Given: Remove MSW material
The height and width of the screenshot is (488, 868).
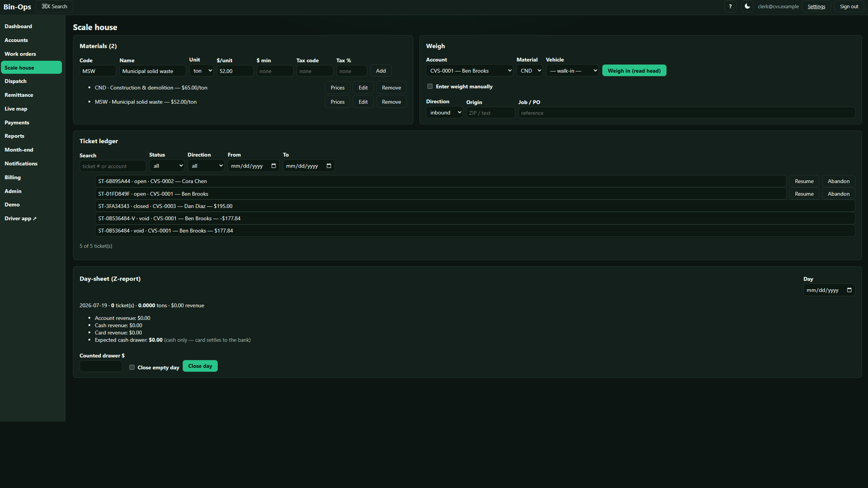Looking at the screenshot, I should tap(391, 102).
